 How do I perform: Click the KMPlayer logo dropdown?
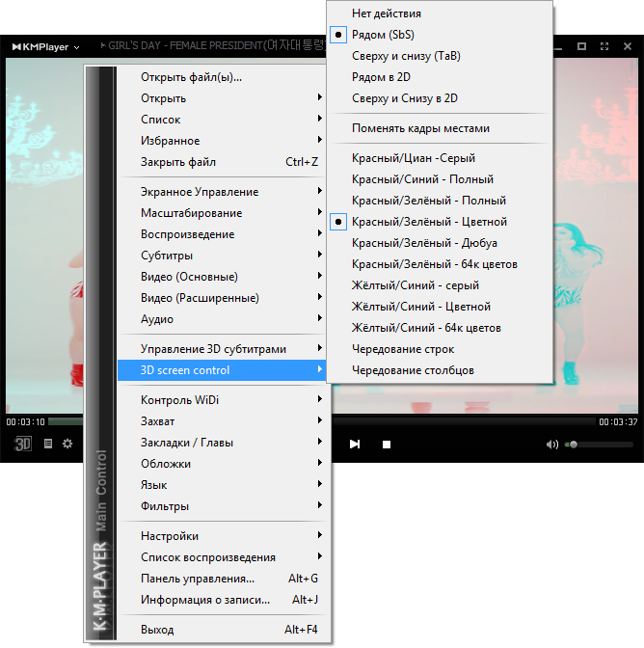tap(45, 47)
